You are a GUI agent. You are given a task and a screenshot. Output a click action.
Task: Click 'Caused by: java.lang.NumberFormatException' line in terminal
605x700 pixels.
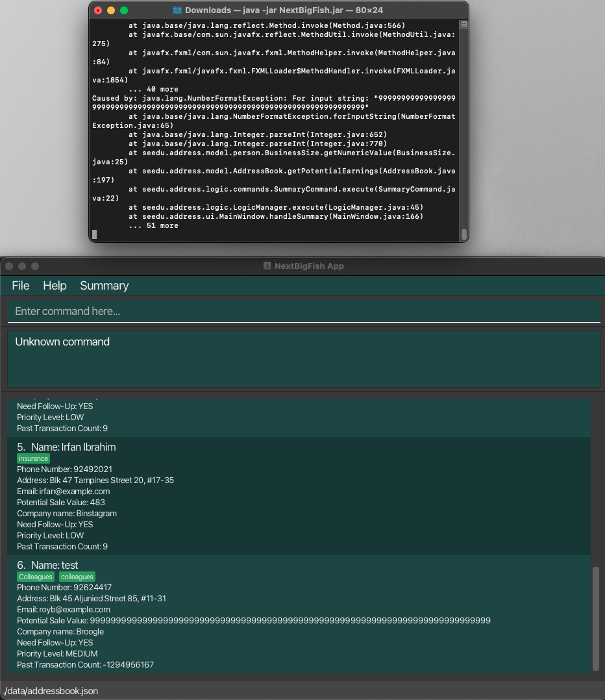click(273, 98)
